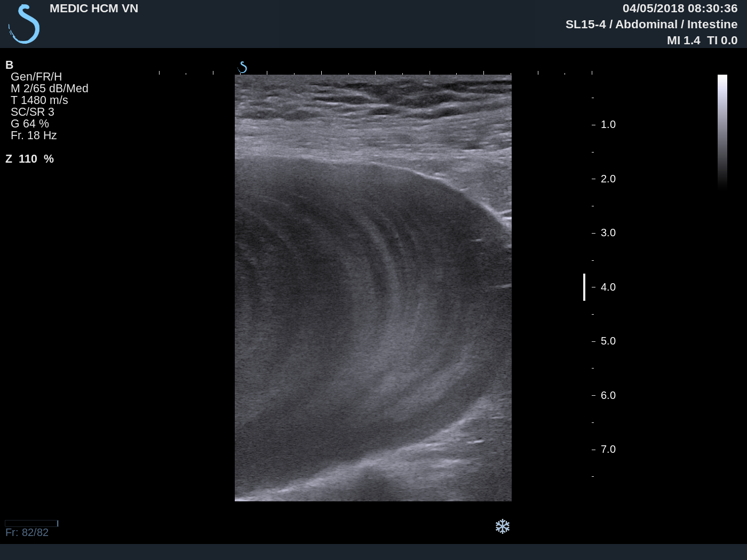This screenshot has height=560, width=747.
Task: Click the Z 110% zoom control
Action: click(x=29, y=158)
